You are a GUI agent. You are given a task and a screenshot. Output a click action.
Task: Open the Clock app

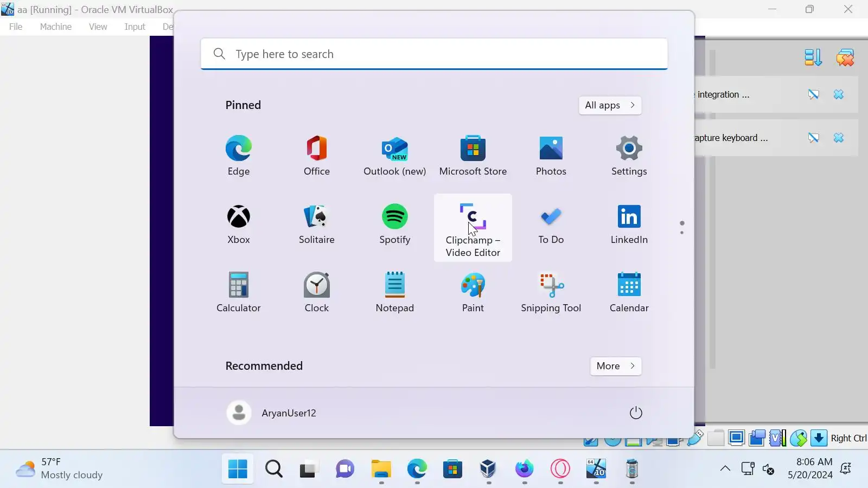pyautogui.click(x=317, y=293)
